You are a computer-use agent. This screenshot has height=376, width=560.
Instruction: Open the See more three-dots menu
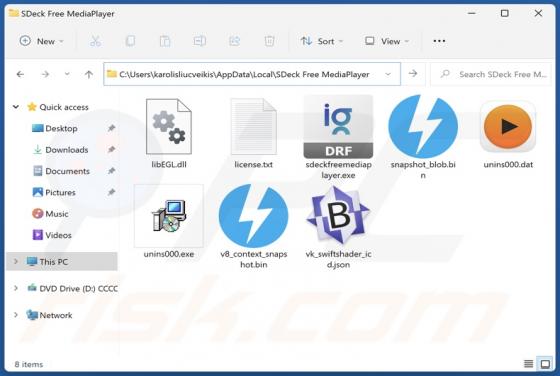point(439,41)
